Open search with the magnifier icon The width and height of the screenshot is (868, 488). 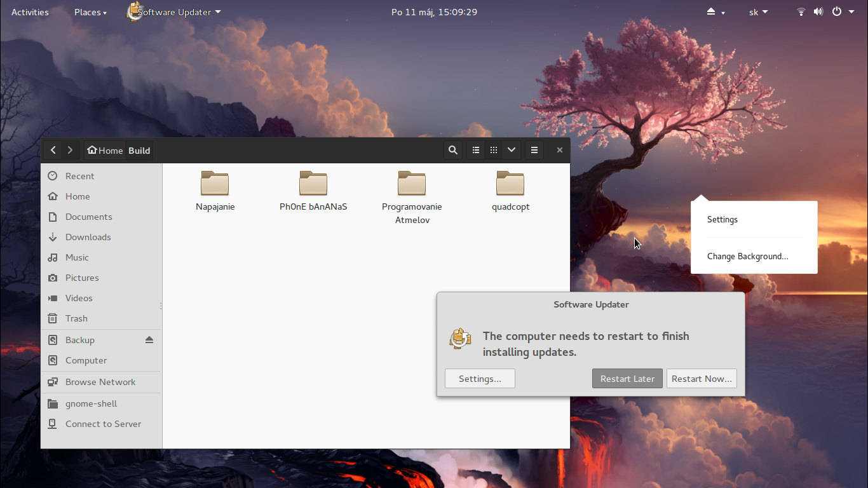tap(453, 151)
